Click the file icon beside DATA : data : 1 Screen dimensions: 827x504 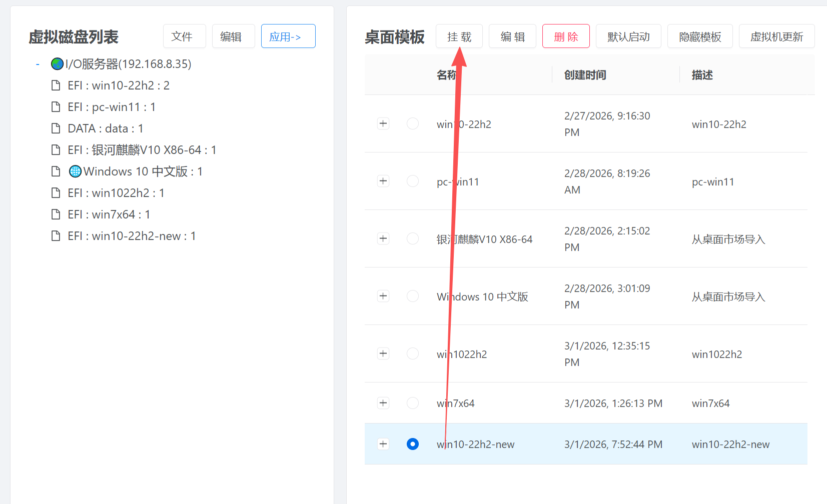point(56,128)
